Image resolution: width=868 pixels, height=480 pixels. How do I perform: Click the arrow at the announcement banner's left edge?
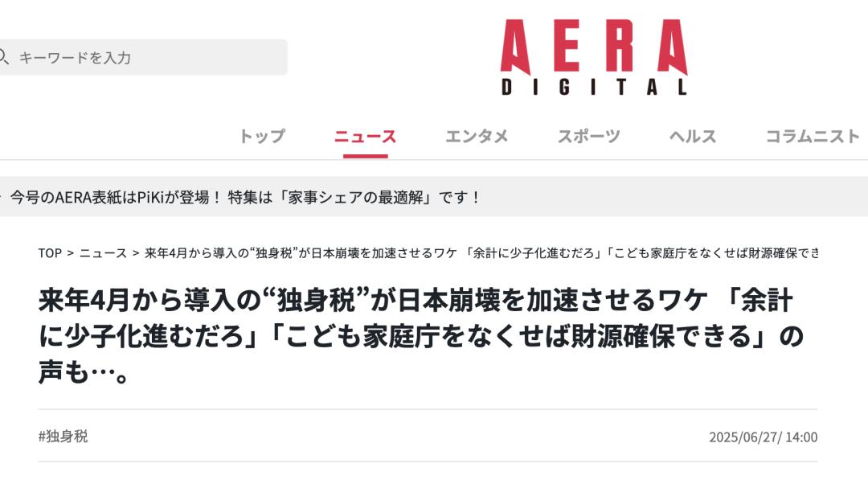click(x=2, y=196)
